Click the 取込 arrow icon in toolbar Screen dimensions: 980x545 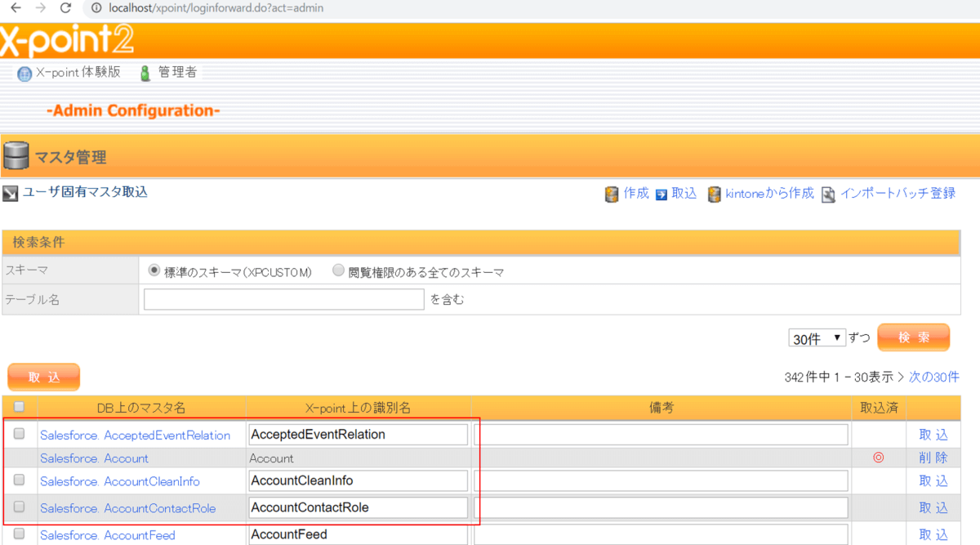661,194
